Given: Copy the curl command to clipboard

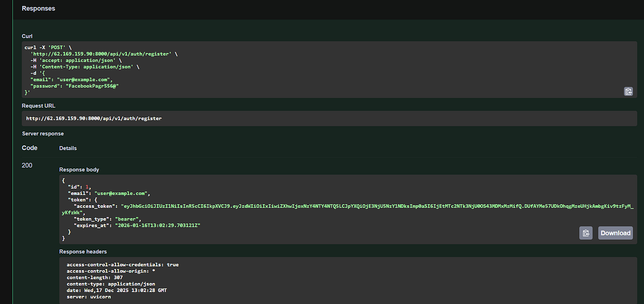Looking at the screenshot, I should pos(628,91).
